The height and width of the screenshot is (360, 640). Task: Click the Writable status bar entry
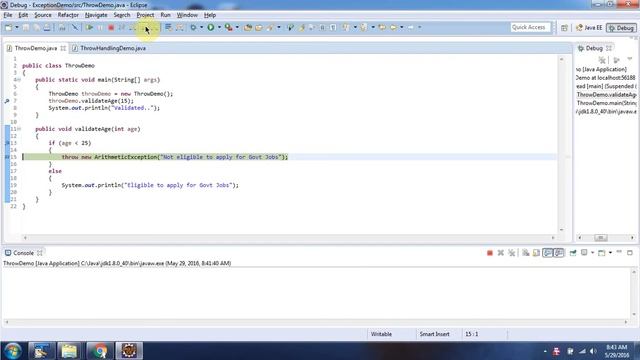(381, 334)
